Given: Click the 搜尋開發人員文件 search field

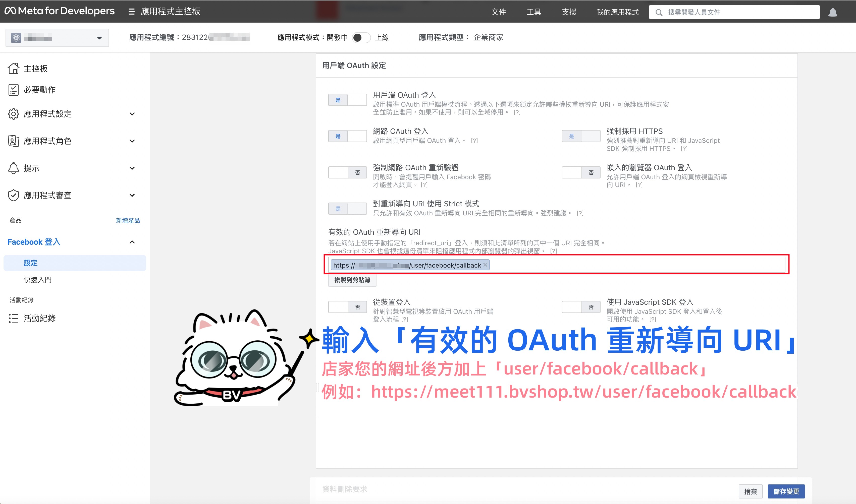Looking at the screenshot, I should (x=734, y=12).
